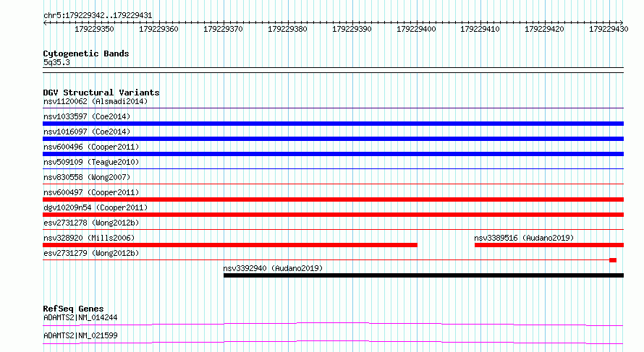644x352 pixels.
Task: Click the black bar under nsv3392940
Action: (423, 275)
